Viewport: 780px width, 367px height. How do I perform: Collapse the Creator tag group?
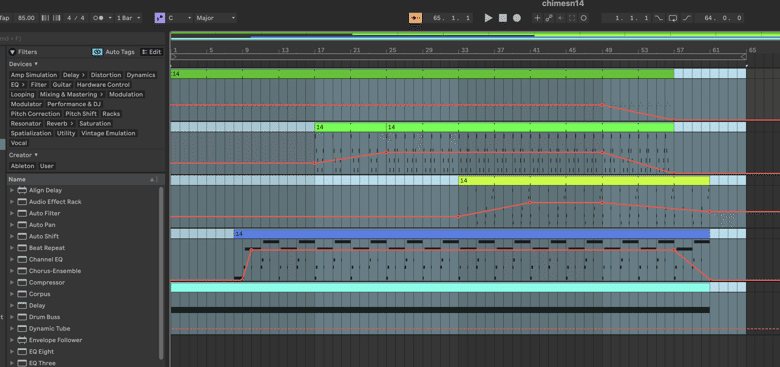click(x=36, y=155)
